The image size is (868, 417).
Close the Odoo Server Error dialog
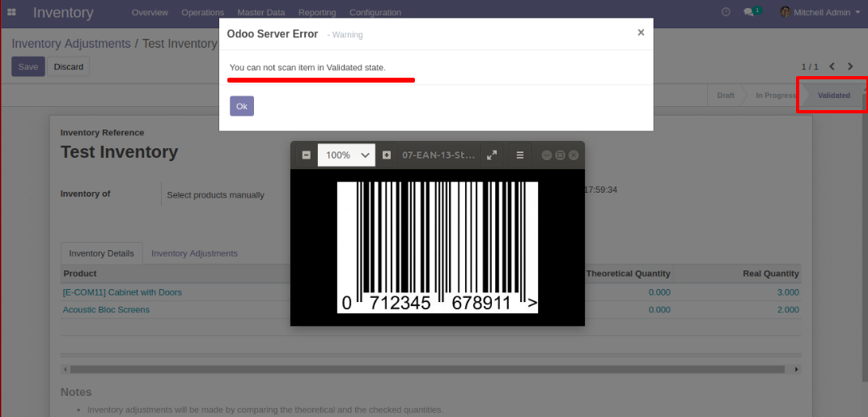[x=641, y=32]
